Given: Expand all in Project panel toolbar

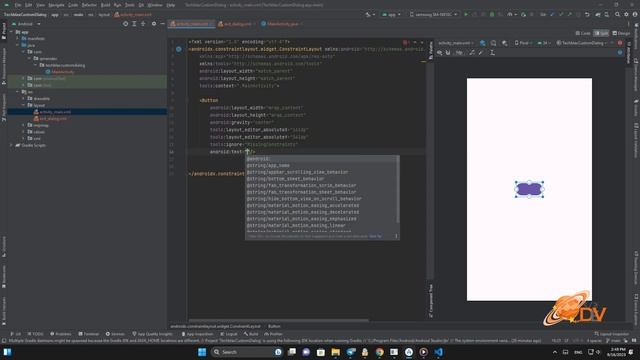Looking at the screenshot, I should (134, 24).
